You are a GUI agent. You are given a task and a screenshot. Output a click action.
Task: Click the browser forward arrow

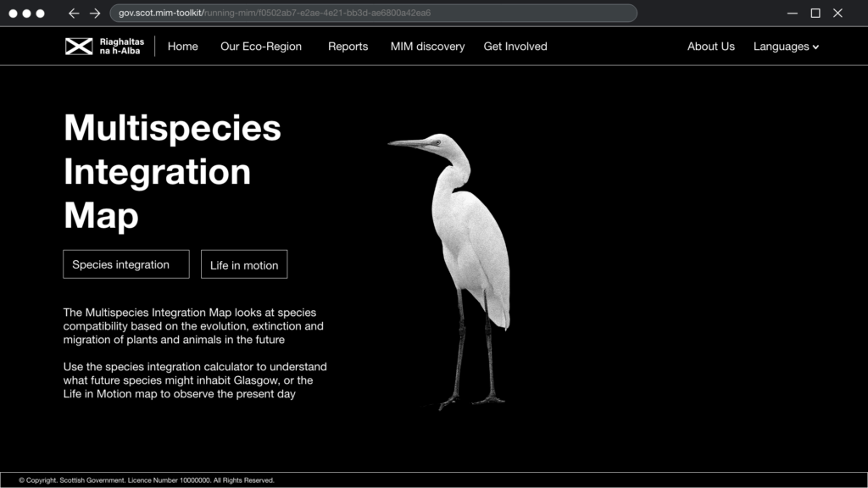[x=95, y=14]
